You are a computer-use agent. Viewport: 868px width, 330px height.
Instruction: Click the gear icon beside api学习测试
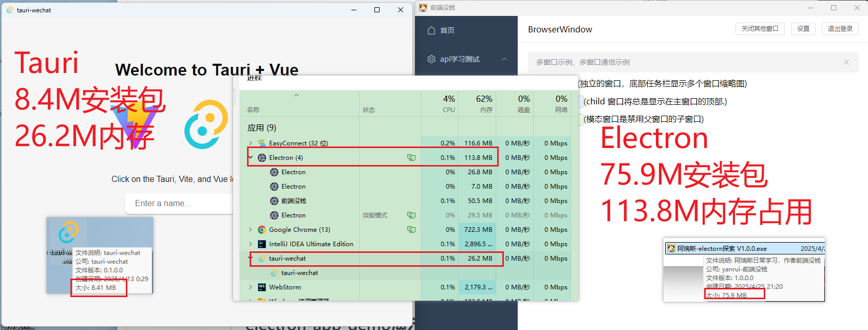[x=431, y=59]
